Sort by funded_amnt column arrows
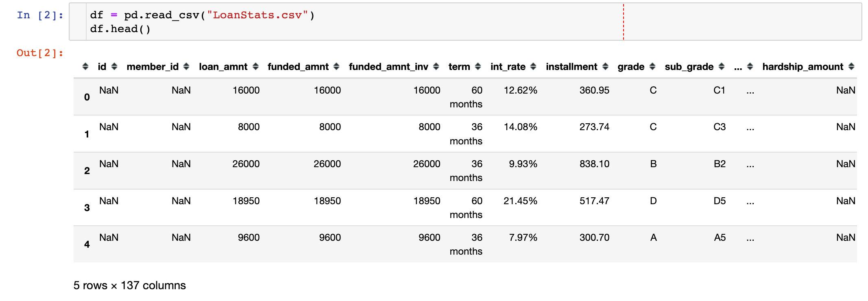Screen dimensions: 868x301 pyautogui.click(x=336, y=67)
